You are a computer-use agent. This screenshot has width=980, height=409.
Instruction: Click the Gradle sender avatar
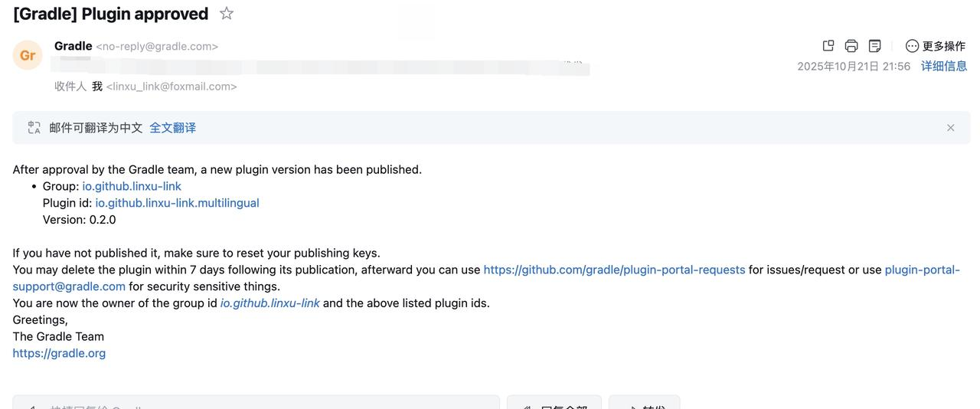point(28,55)
